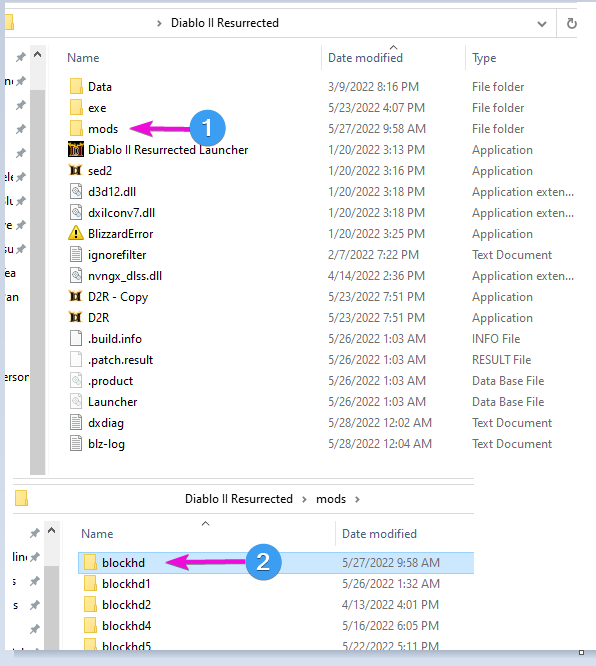Open the Data folder icon
Screen dimensions: 596x666
coord(76,86)
